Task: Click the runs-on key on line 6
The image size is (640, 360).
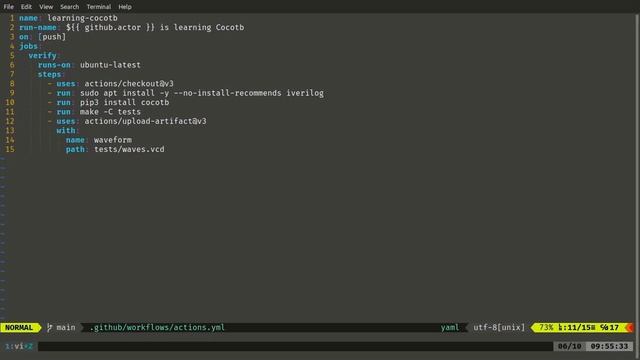Action: click(x=54, y=65)
